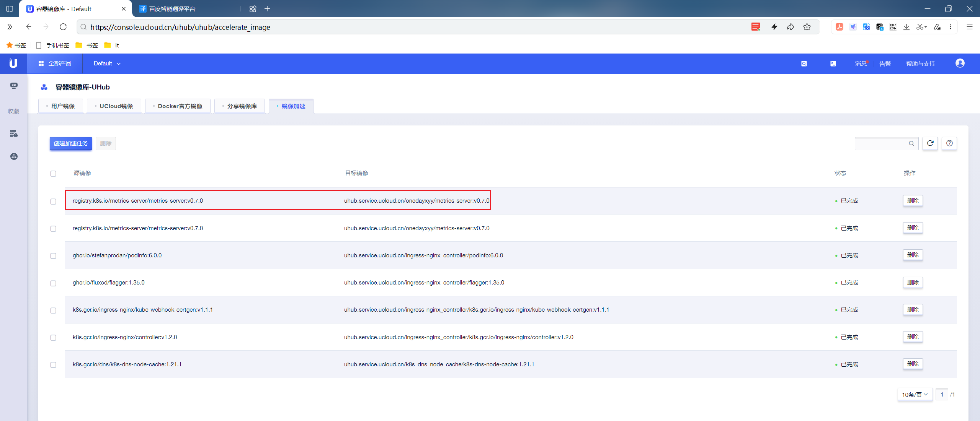This screenshot has height=421, width=980.
Task: Switch to the Docker官方镜像 tab
Action: (x=178, y=106)
